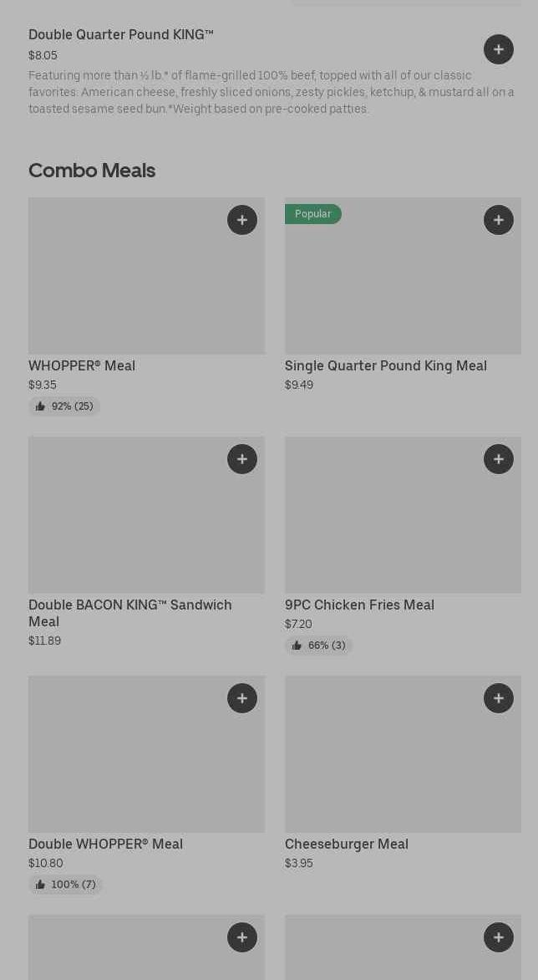
Task: Click the Combo Meals section heading
Action: tap(92, 171)
